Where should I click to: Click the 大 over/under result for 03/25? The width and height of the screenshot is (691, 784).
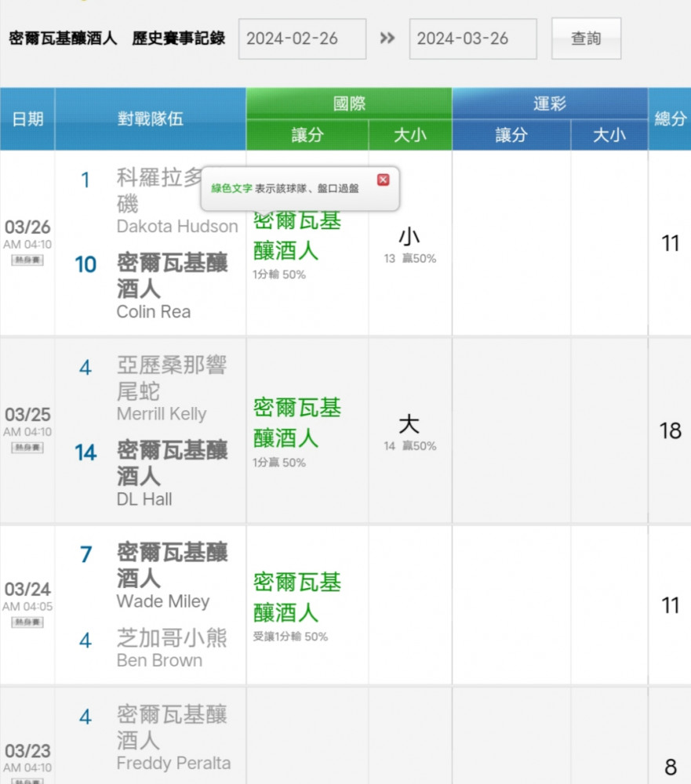(x=409, y=424)
